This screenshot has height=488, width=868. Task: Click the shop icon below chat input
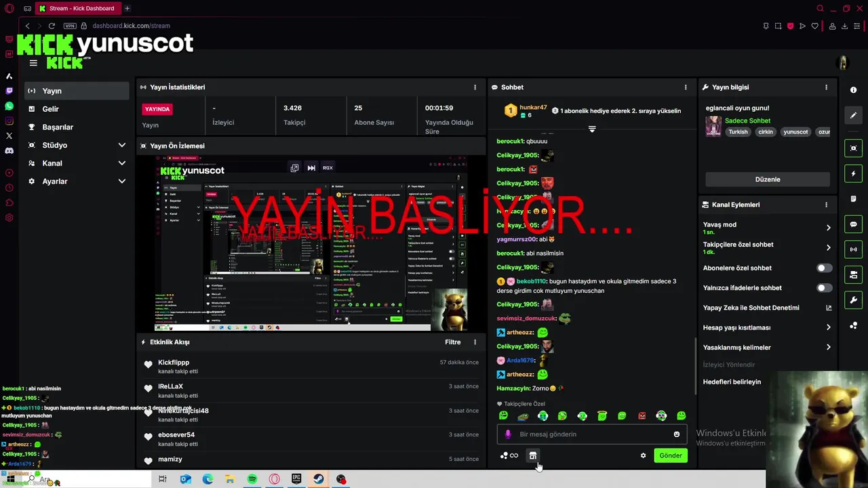pos(533,455)
